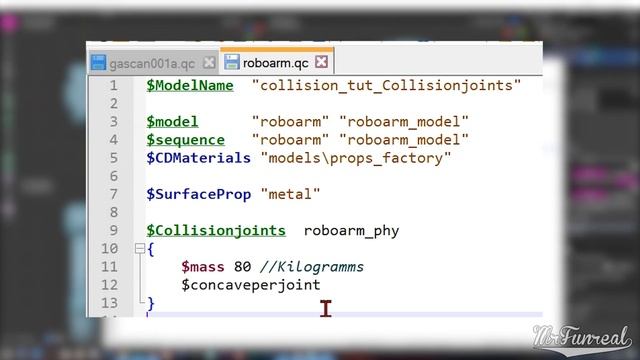Click "roboarm_model" on line 4
The width and height of the screenshot is (640, 360).
(x=404, y=140)
